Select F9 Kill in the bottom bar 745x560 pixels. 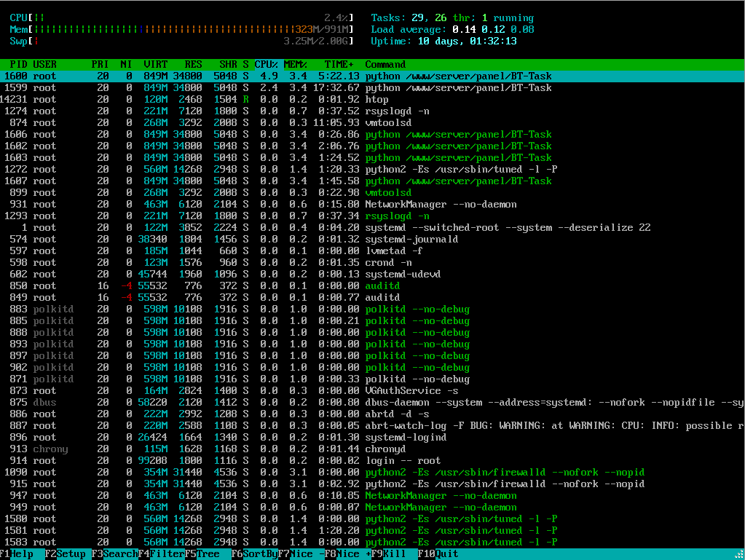tap(388, 554)
